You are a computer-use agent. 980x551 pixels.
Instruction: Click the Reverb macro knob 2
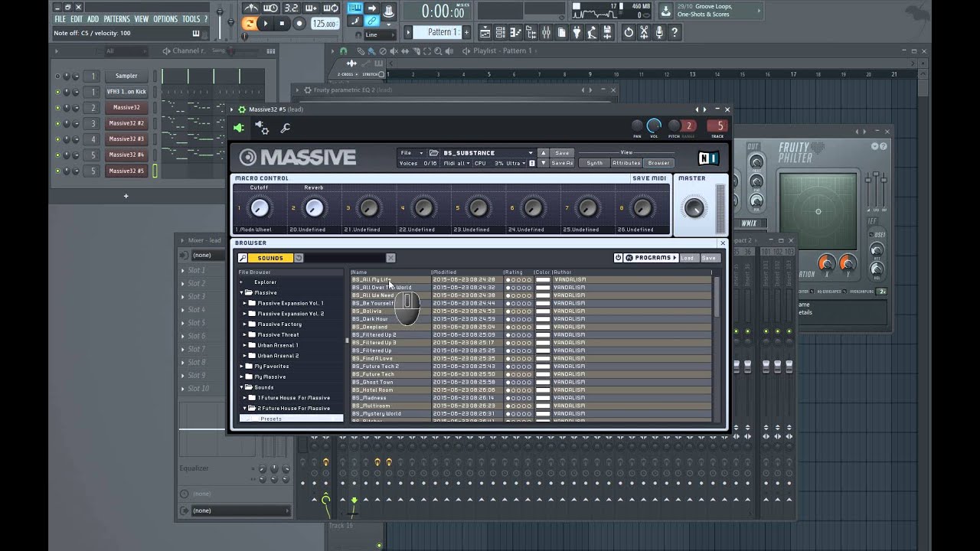(314, 207)
